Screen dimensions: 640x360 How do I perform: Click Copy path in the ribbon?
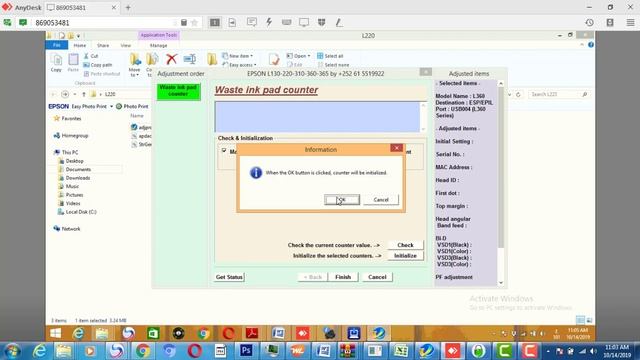tap(98, 65)
